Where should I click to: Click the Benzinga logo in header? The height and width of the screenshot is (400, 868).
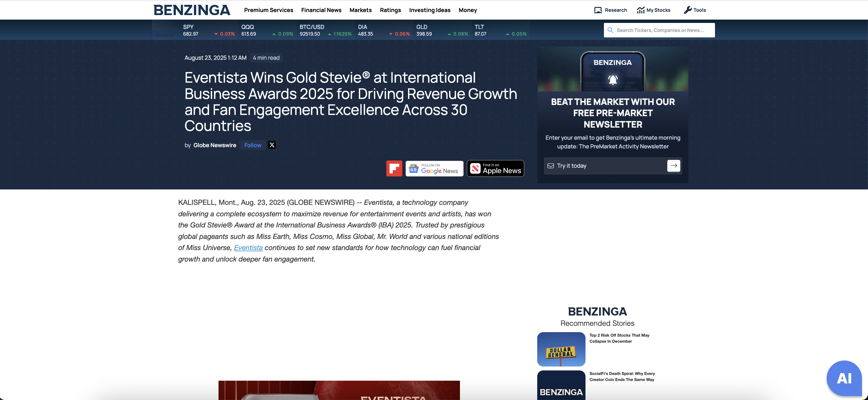click(x=192, y=10)
